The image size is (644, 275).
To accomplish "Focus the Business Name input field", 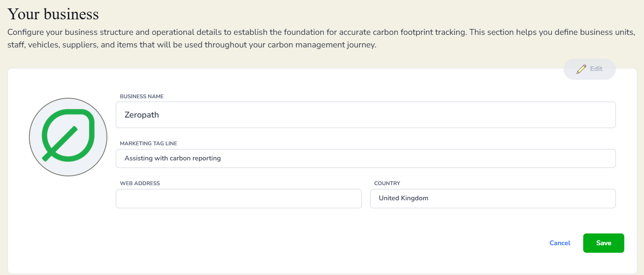I will coord(366,115).
